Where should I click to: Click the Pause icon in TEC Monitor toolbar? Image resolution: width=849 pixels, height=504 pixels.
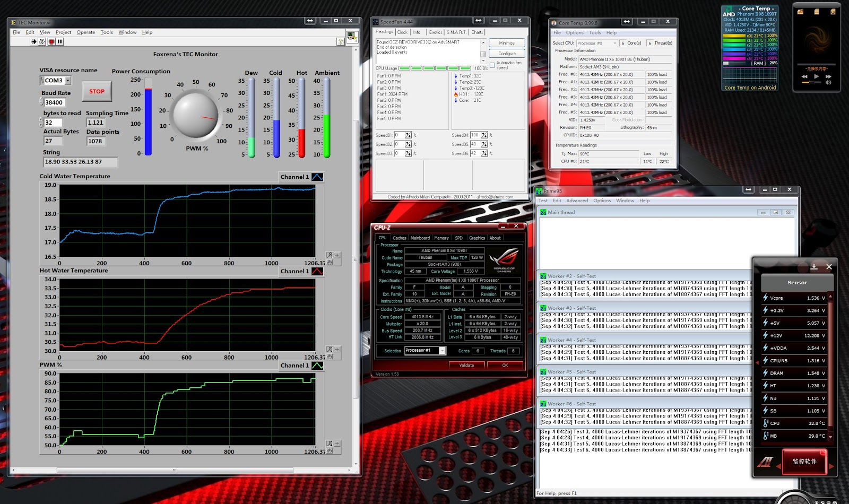click(60, 41)
